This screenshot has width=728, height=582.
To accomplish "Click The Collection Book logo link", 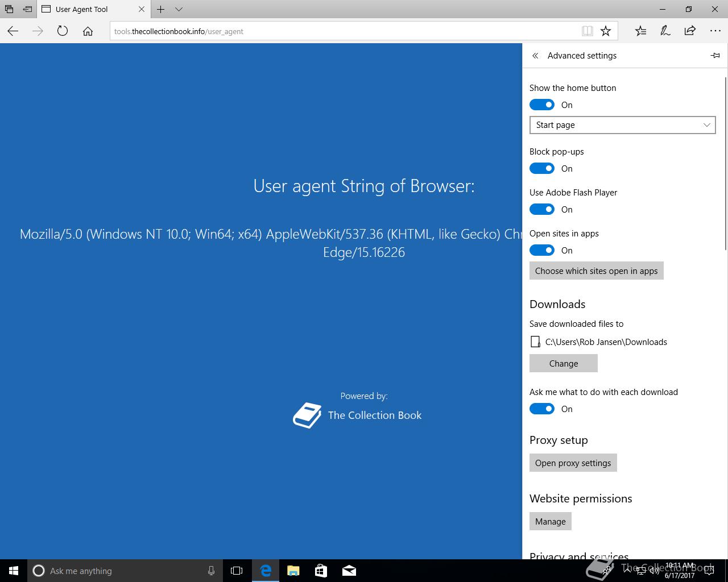I will coord(357,415).
